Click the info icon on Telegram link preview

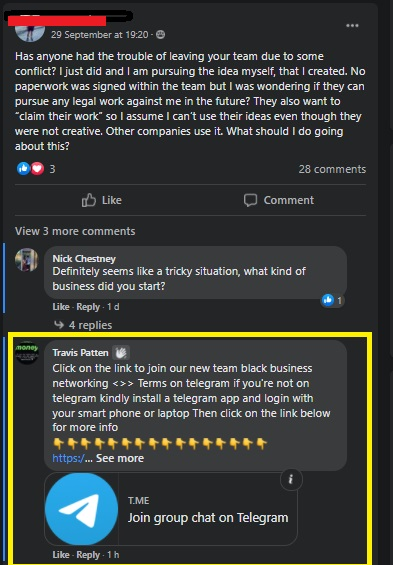(291, 479)
